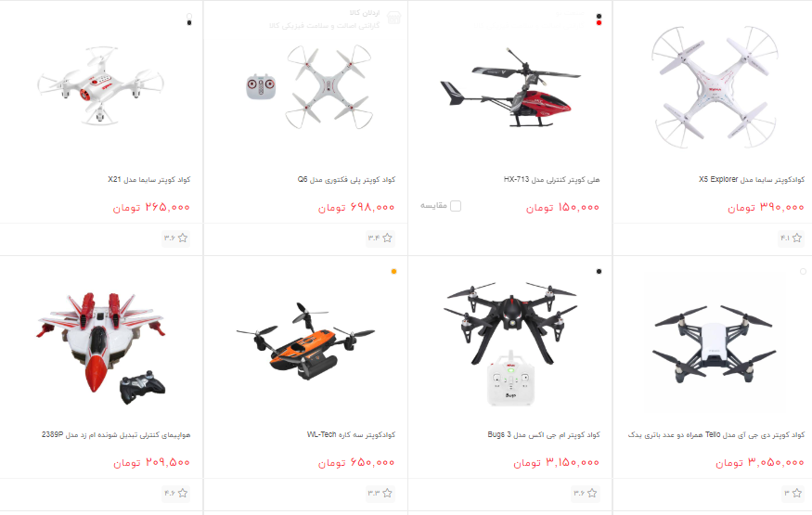Select black color dot on Bugs 3 card

click(599, 272)
